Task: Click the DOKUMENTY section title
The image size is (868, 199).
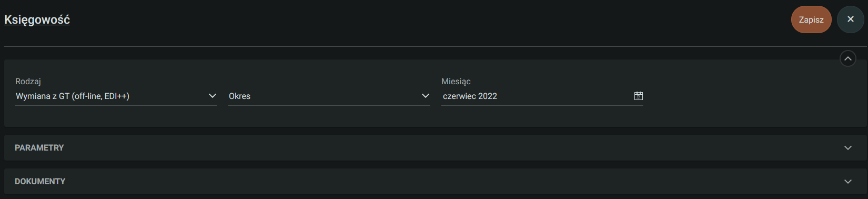Action: pos(40,182)
